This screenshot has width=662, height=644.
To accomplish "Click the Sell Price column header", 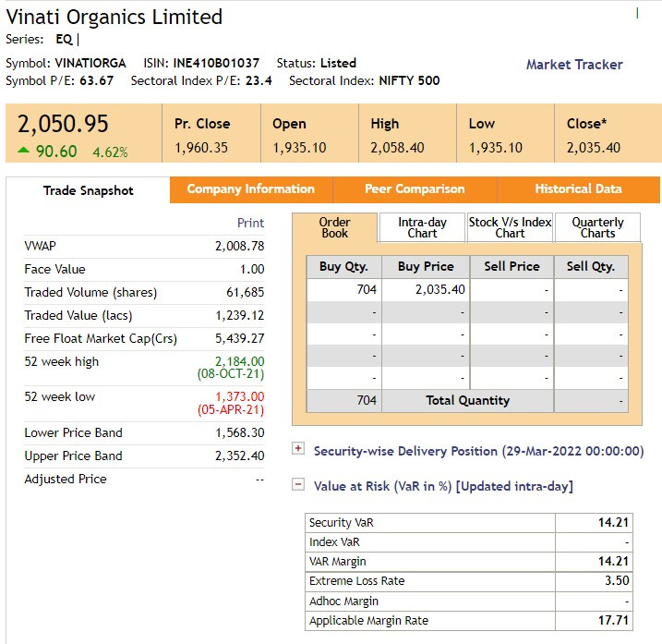I will click(512, 267).
